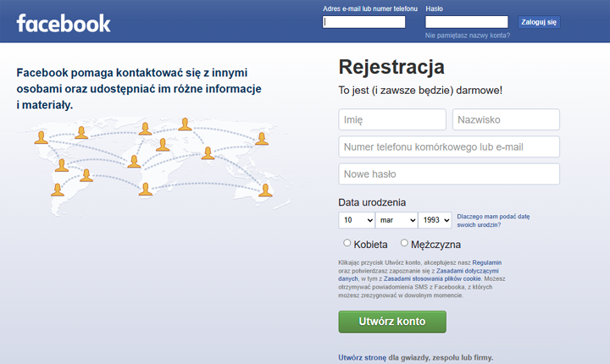The height and width of the screenshot is (364, 610).
Task: Click the green Utwórz konto button
Action: point(392,322)
